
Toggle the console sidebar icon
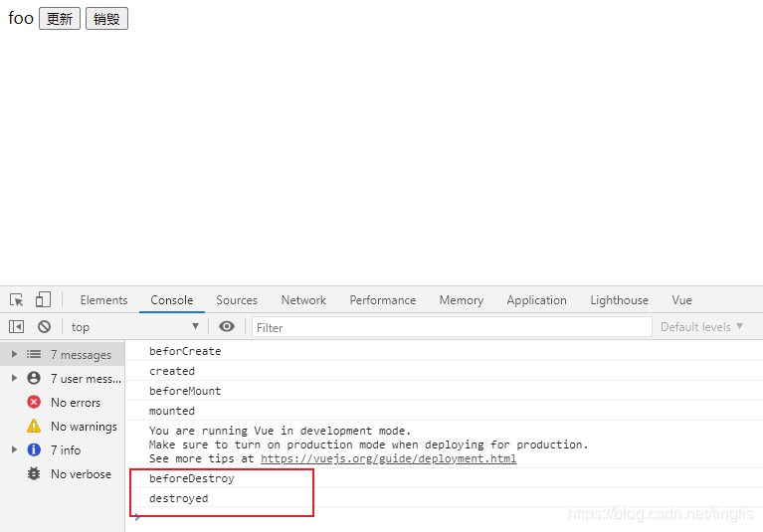[x=17, y=326]
